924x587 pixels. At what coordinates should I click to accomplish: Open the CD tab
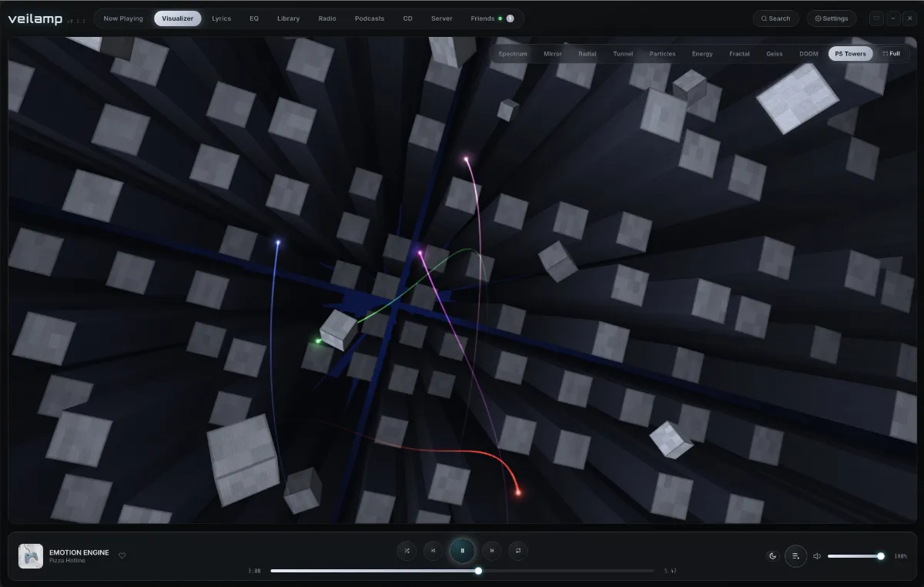tap(408, 18)
